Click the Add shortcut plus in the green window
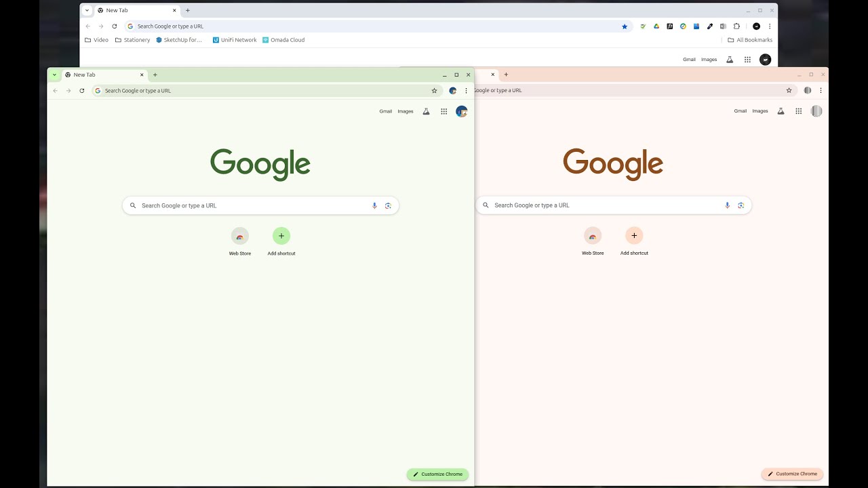 click(x=281, y=236)
